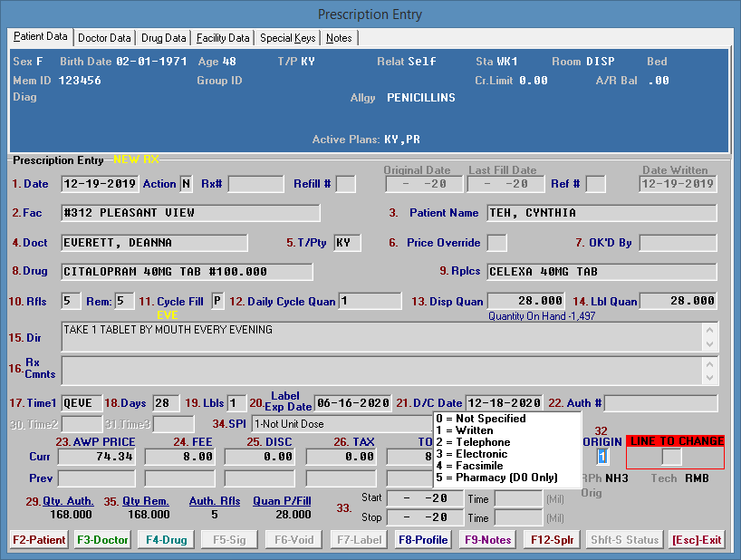Click the F3-Doctor button
Screen dimensions: 741x560
(x=102, y=540)
